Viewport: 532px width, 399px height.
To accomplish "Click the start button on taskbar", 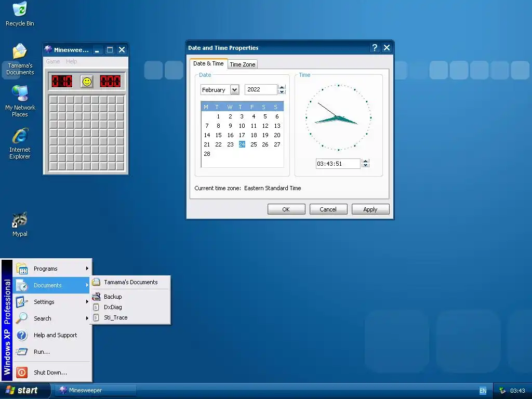I will pos(25,391).
